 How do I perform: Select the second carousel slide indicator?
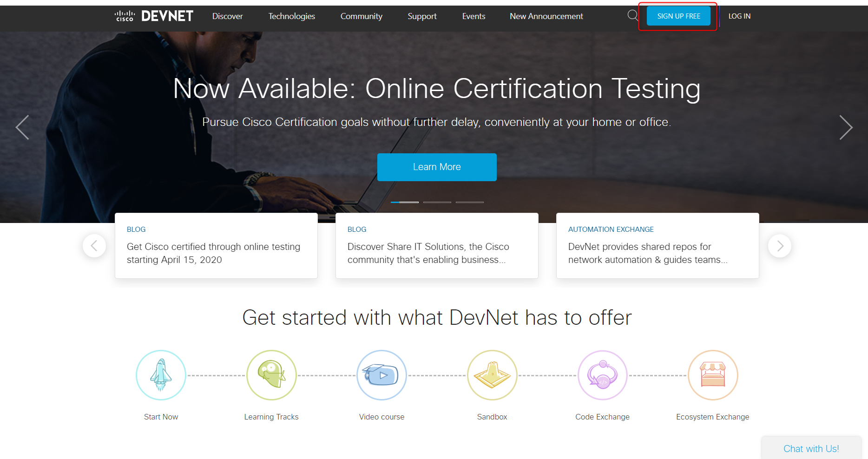(x=437, y=202)
